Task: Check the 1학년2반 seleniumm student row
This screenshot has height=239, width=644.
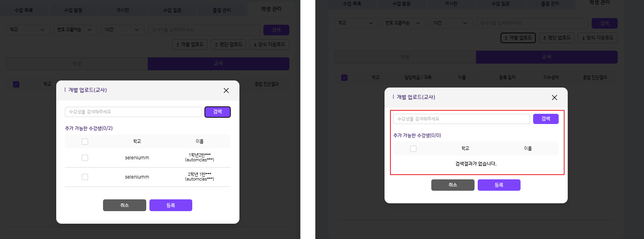Action: tap(85, 158)
